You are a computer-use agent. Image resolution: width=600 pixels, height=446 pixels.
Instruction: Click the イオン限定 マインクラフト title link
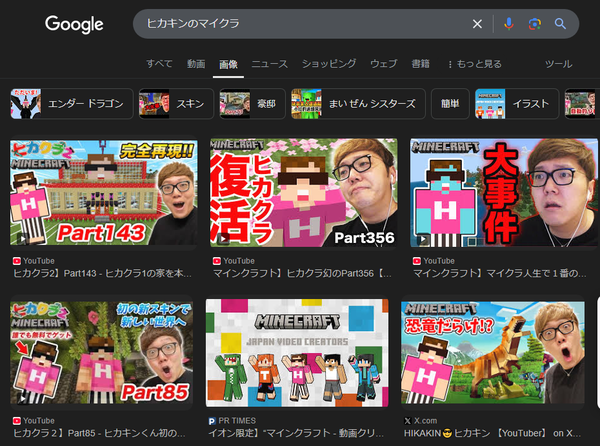point(296,433)
